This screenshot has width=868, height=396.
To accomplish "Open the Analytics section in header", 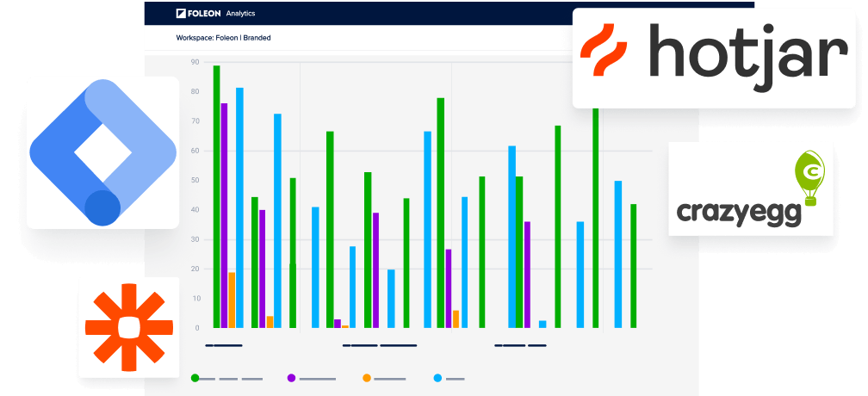I will pyautogui.click(x=240, y=14).
